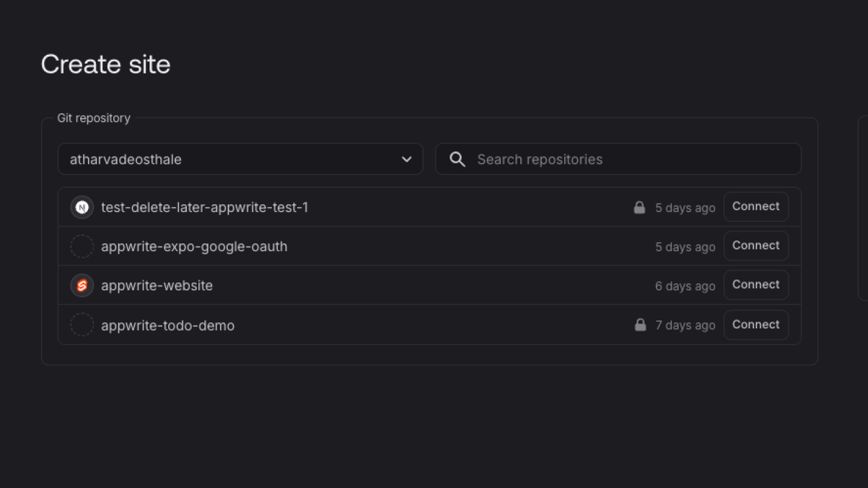Click the Create site heading

coord(105,64)
